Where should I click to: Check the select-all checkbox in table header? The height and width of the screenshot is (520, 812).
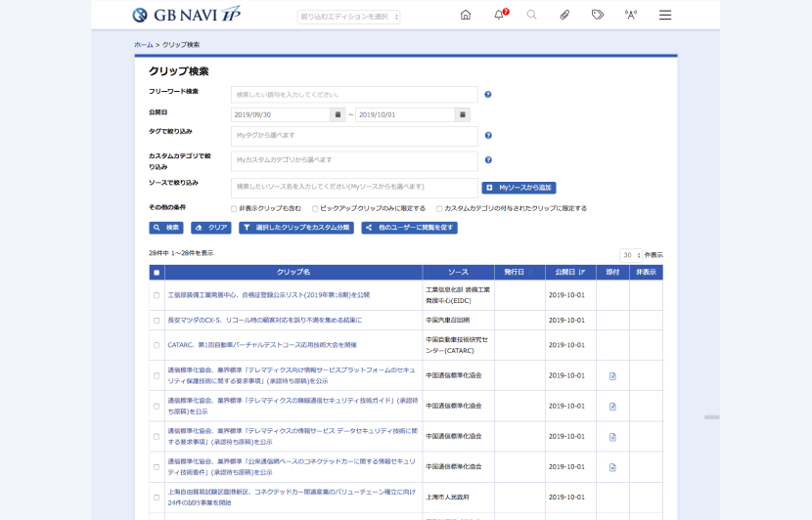157,273
